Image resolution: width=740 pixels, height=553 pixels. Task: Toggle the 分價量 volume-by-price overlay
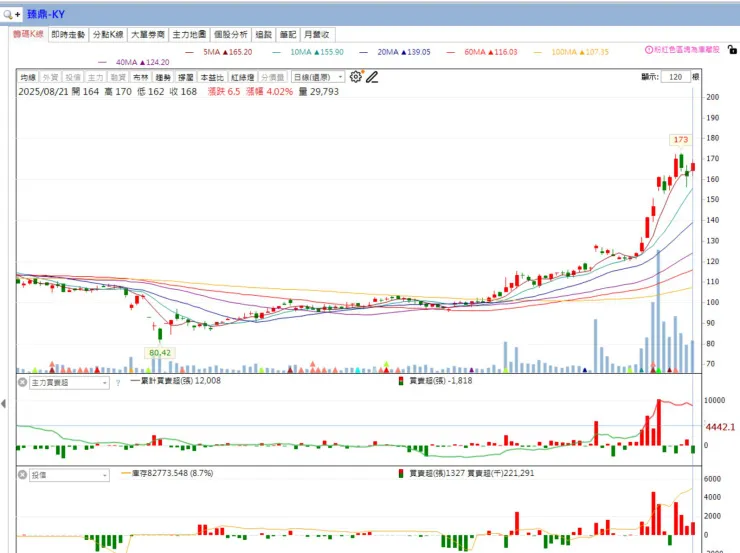273,77
